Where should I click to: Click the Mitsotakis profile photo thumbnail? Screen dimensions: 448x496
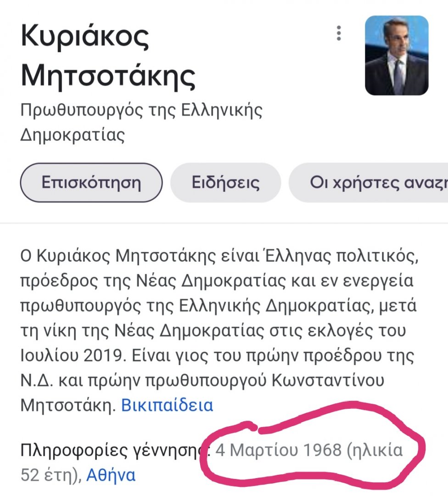396,56
